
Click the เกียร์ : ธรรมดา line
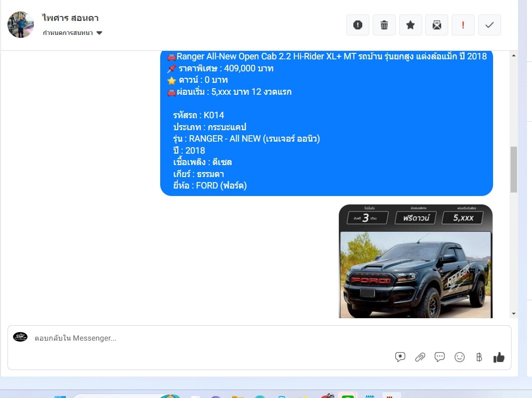click(x=199, y=174)
